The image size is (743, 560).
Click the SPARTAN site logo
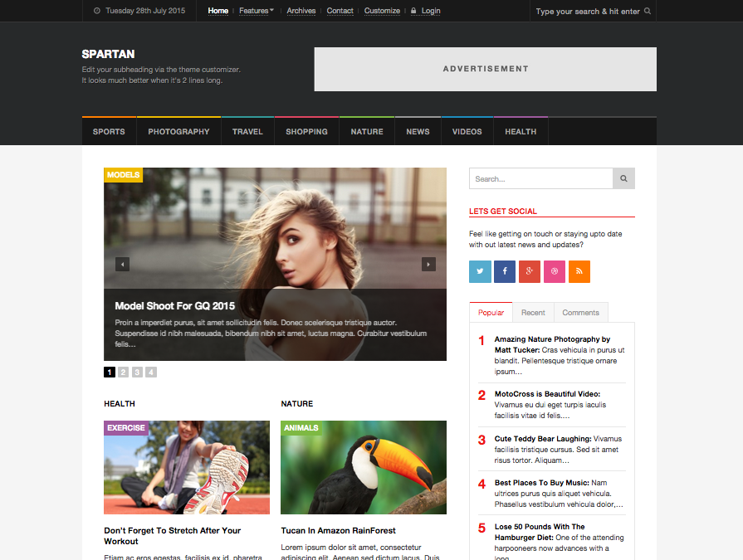[108, 54]
